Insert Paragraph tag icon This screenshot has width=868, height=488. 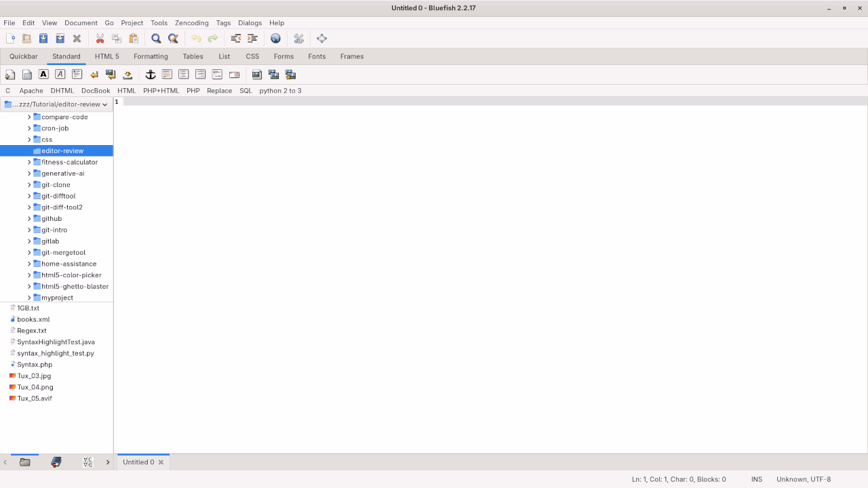[77, 75]
